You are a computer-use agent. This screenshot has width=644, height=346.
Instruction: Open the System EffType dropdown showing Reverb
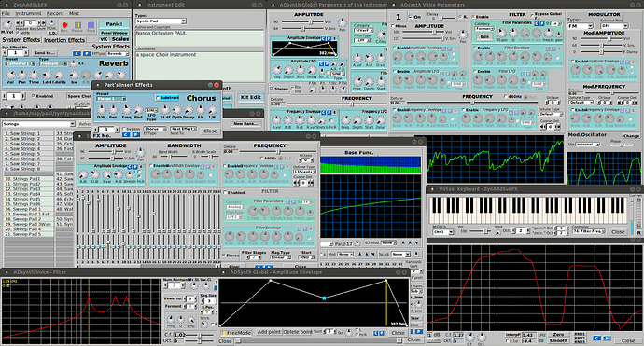(118, 54)
